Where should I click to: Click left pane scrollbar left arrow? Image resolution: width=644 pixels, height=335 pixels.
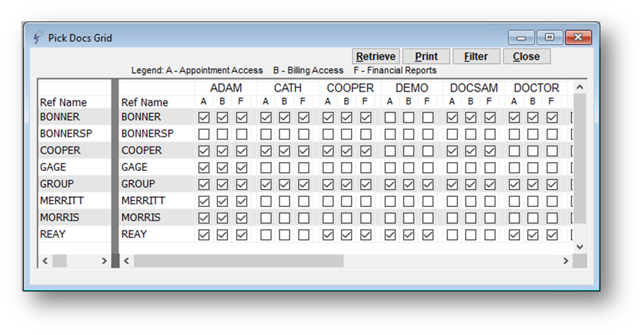tap(45, 261)
